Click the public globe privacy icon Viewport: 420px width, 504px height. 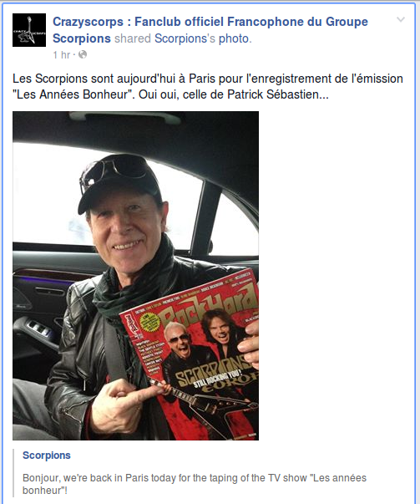coord(83,54)
